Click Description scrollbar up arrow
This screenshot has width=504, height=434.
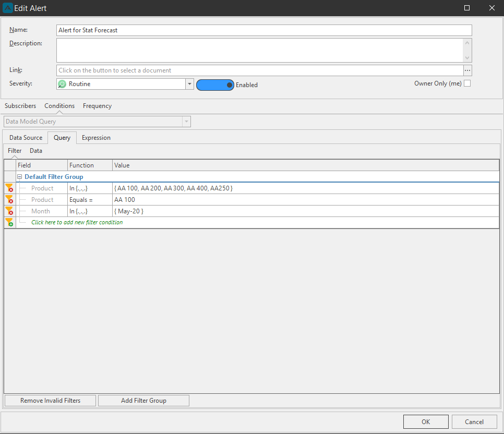pos(467,43)
